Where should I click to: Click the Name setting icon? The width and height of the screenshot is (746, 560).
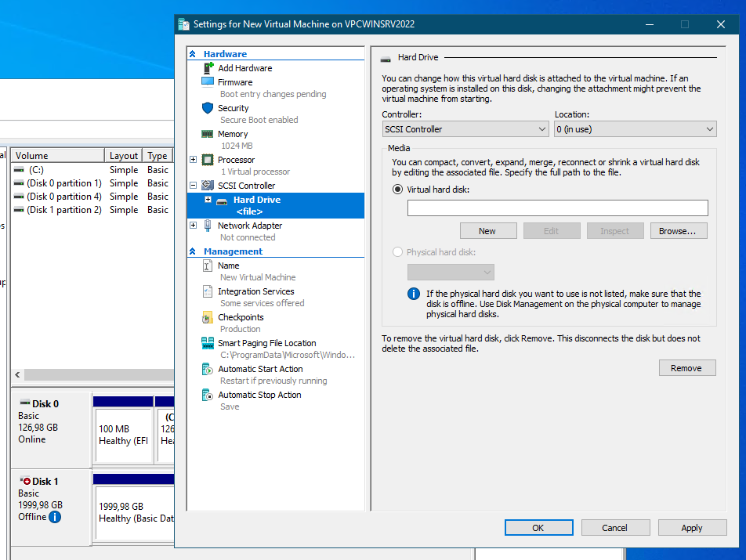pyautogui.click(x=208, y=266)
